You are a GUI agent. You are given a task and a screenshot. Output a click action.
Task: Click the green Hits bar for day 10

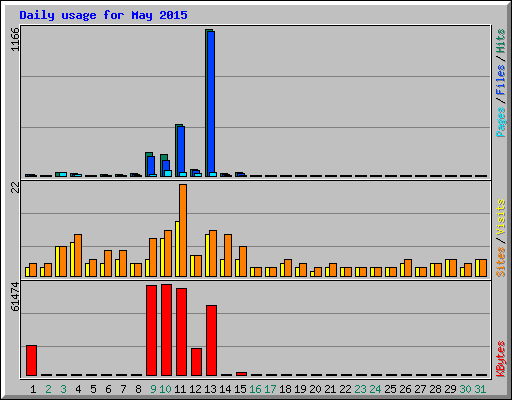pos(163,165)
